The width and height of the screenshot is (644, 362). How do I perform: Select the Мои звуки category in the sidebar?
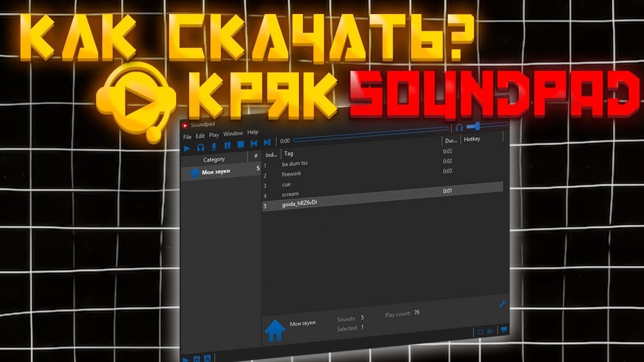pos(220,172)
